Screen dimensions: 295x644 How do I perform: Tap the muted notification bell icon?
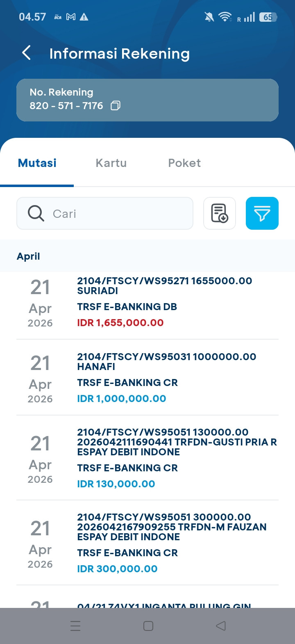pos(209,17)
